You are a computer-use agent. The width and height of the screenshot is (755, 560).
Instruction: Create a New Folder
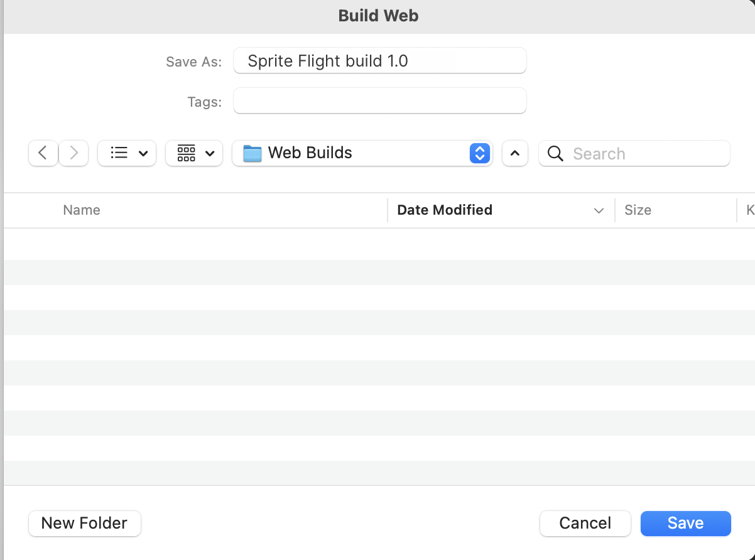(x=84, y=523)
